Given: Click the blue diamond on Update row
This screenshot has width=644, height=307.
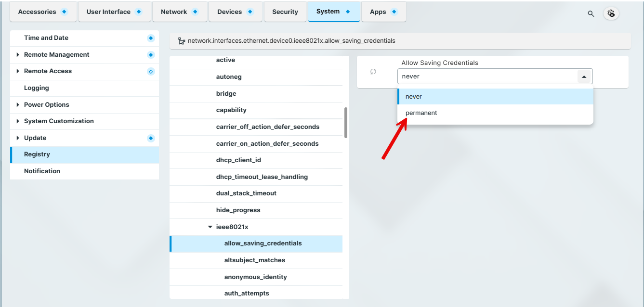Looking at the screenshot, I should 151,138.
